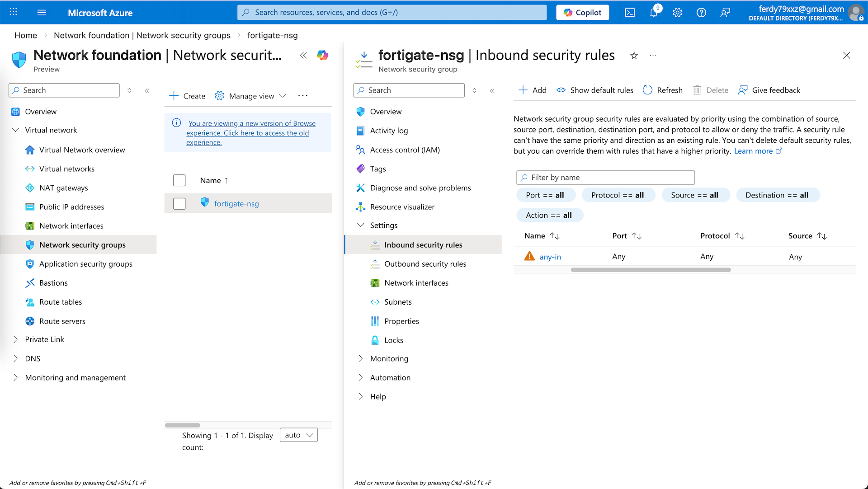The height and width of the screenshot is (489, 868).
Task: Open the notifications bell
Action: point(654,13)
